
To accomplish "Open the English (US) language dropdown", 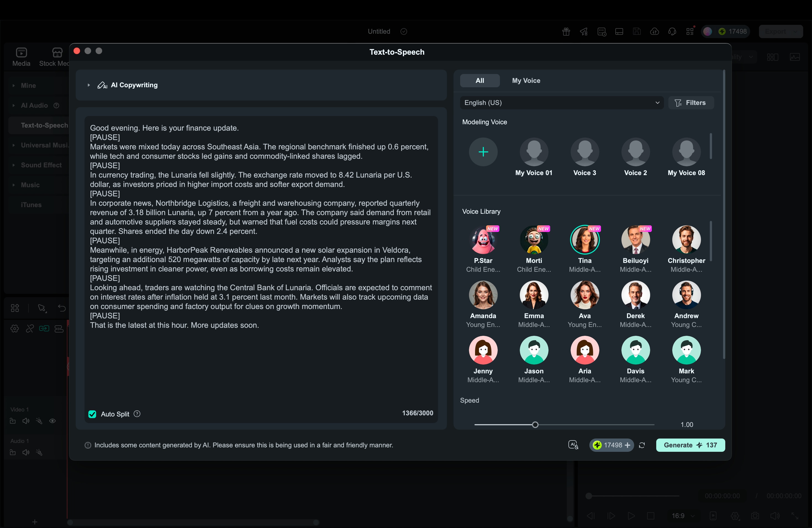I will click(561, 103).
